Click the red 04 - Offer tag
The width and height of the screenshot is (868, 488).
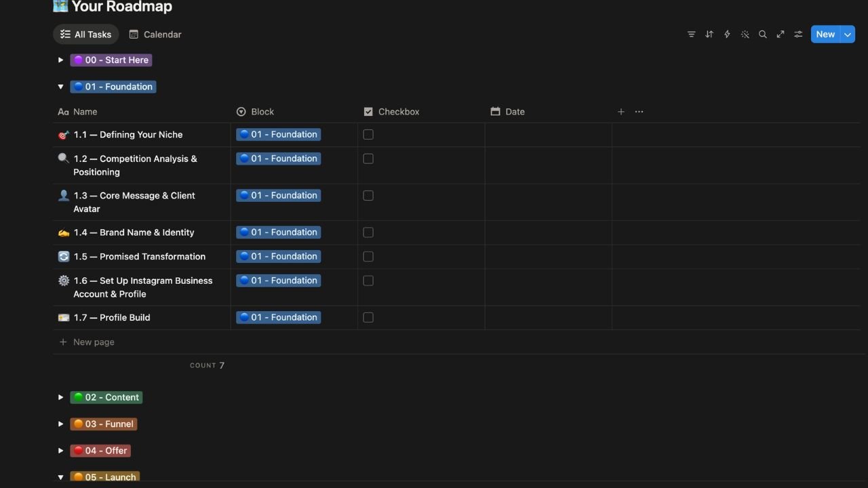pos(100,451)
